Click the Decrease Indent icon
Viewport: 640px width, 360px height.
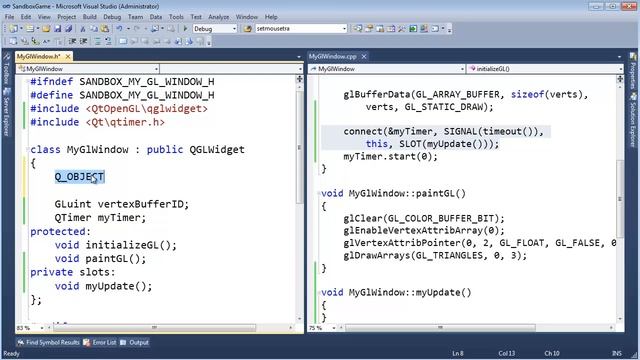(72, 41)
